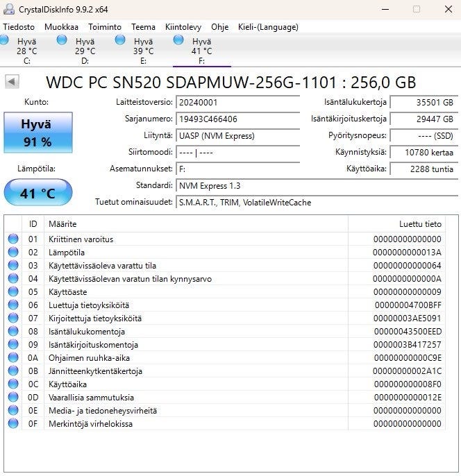This screenshot has width=461, height=476.
Task: Click status orb for attribute 0C Käyttöaika
Action: pos(13,384)
